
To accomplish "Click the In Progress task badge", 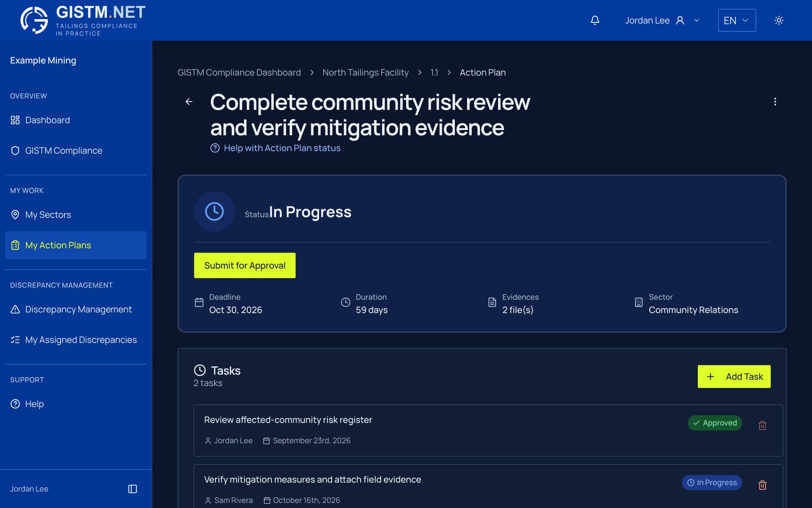I will pos(712,483).
